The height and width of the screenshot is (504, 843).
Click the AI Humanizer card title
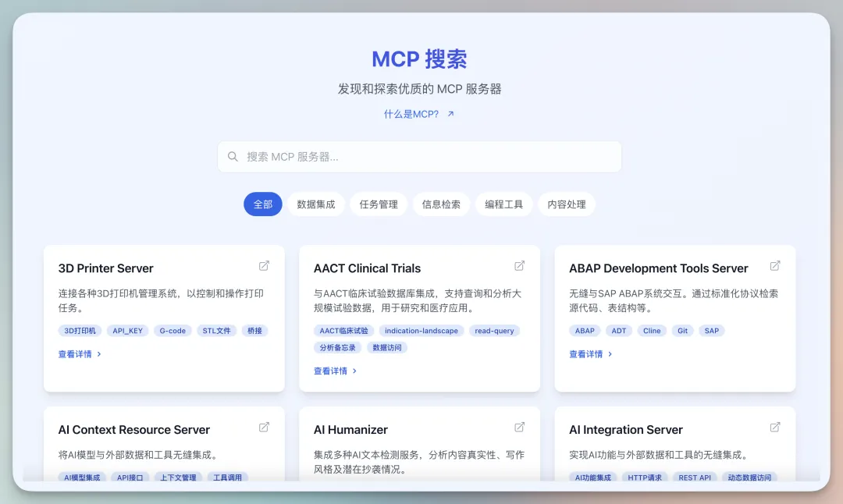point(350,429)
